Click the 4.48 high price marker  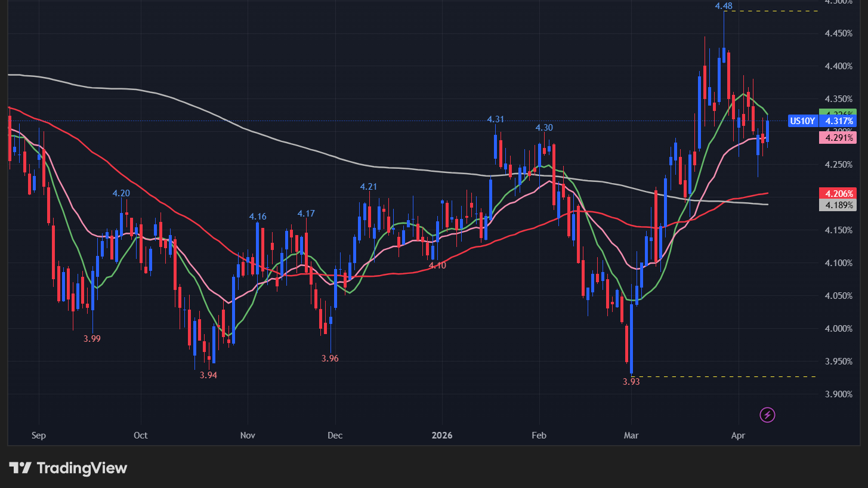tap(724, 7)
